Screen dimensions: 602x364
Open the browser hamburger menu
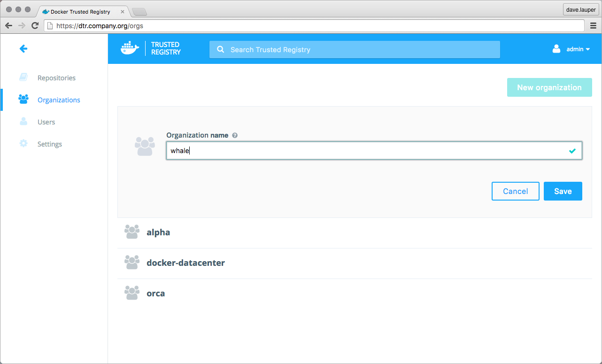tap(593, 25)
